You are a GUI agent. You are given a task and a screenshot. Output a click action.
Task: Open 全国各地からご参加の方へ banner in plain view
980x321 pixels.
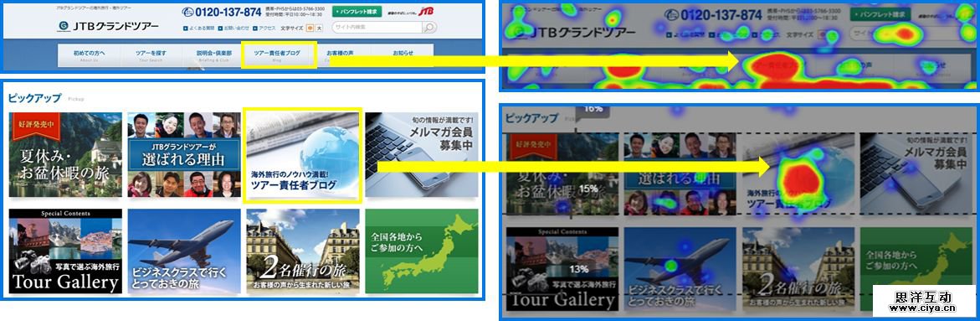click(422, 251)
